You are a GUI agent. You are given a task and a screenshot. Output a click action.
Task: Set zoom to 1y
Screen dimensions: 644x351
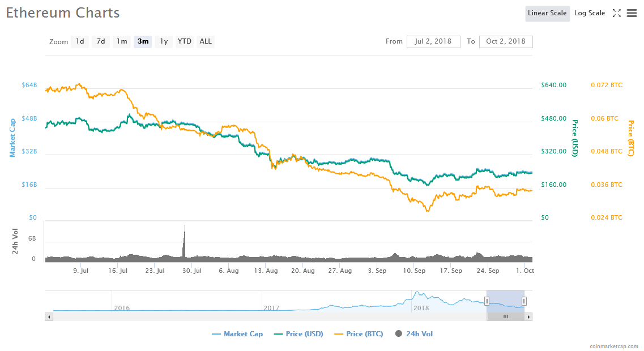point(164,41)
